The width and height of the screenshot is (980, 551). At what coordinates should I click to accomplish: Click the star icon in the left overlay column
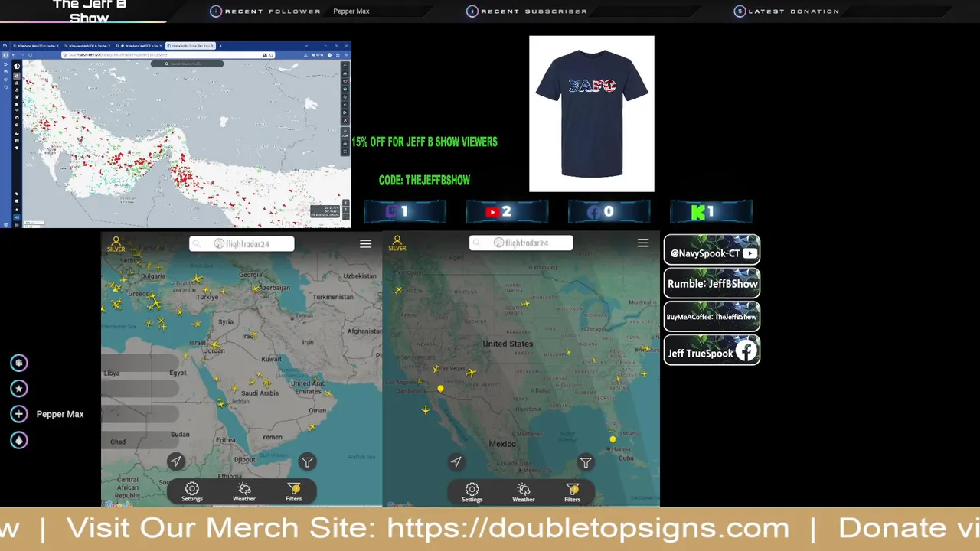[19, 389]
